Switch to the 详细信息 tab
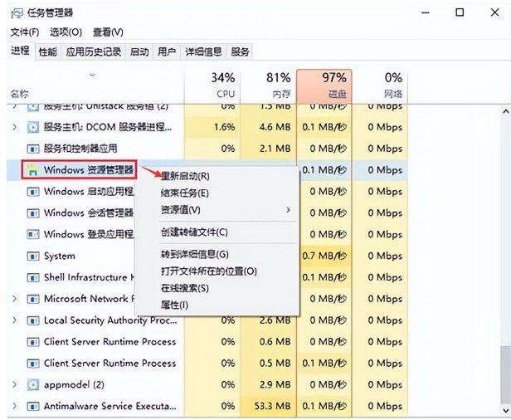Screen dimensions: 511x420 click(x=203, y=51)
